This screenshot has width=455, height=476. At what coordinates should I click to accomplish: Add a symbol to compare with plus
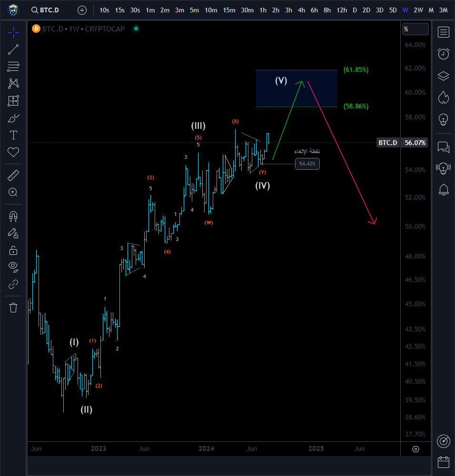[x=82, y=10]
